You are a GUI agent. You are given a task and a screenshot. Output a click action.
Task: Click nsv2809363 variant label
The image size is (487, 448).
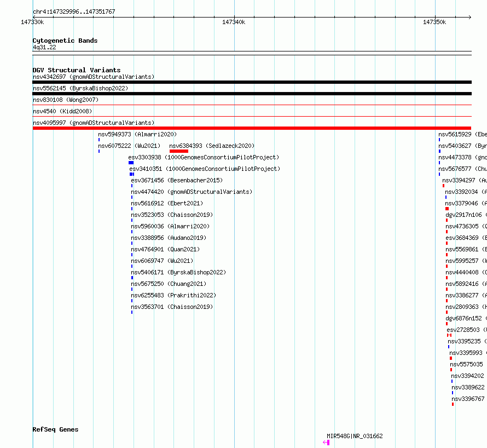[x=466, y=307]
